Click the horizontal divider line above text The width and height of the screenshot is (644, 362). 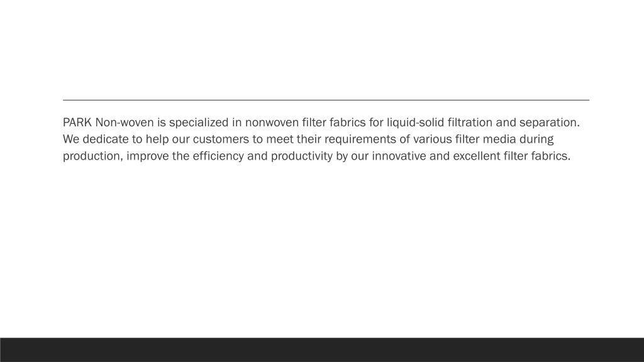[x=326, y=100]
